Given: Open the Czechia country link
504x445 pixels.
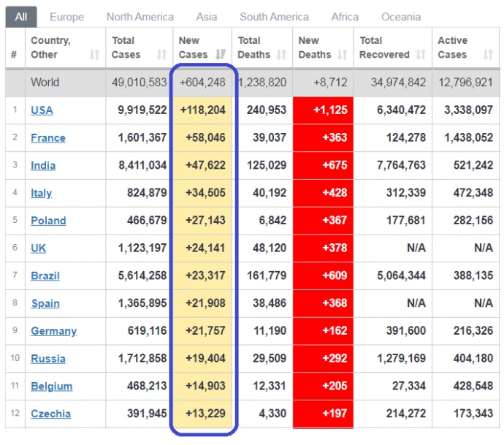Looking at the screenshot, I should point(50,414).
